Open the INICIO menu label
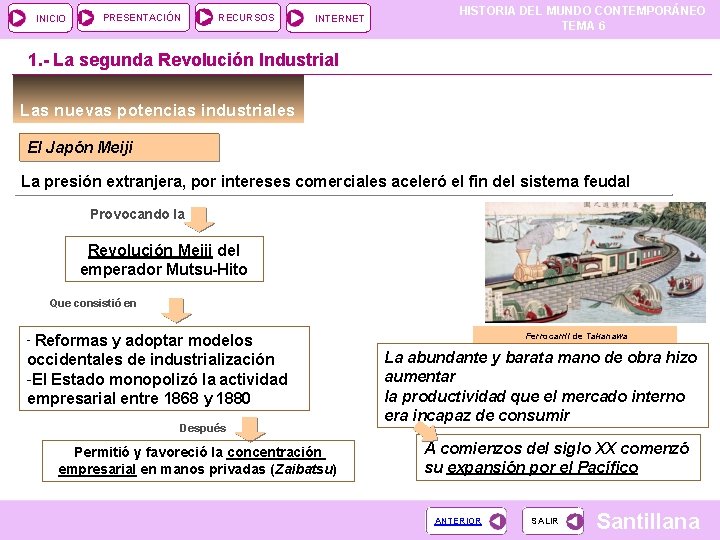The image size is (720, 540). point(51,18)
